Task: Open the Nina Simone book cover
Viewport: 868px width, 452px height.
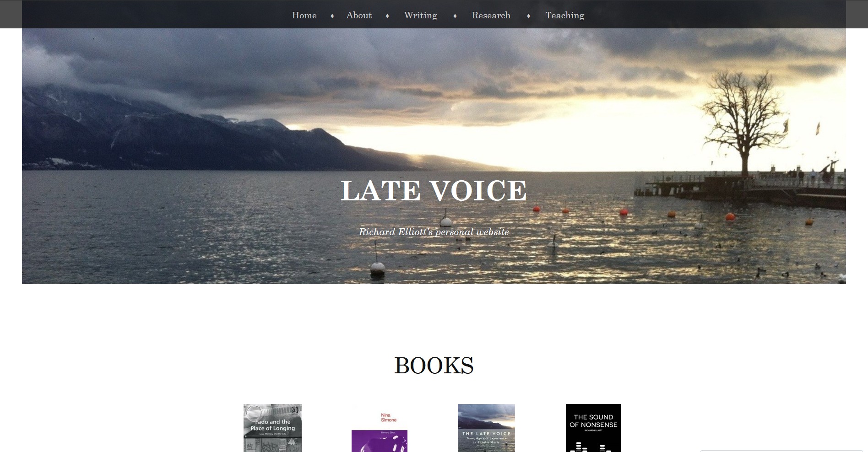Action: coord(379,428)
